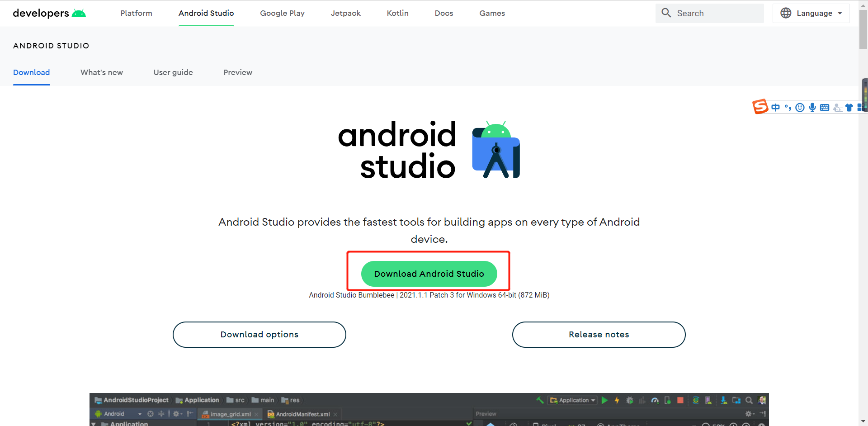Open the Games nav item
This screenshot has height=426, width=868.
[492, 13]
